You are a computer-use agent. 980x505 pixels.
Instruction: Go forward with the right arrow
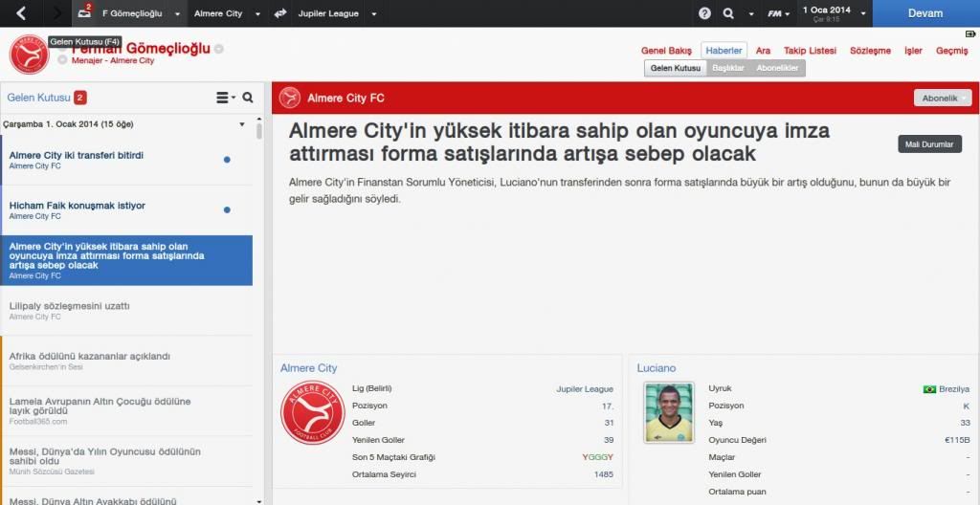tap(57, 13)
